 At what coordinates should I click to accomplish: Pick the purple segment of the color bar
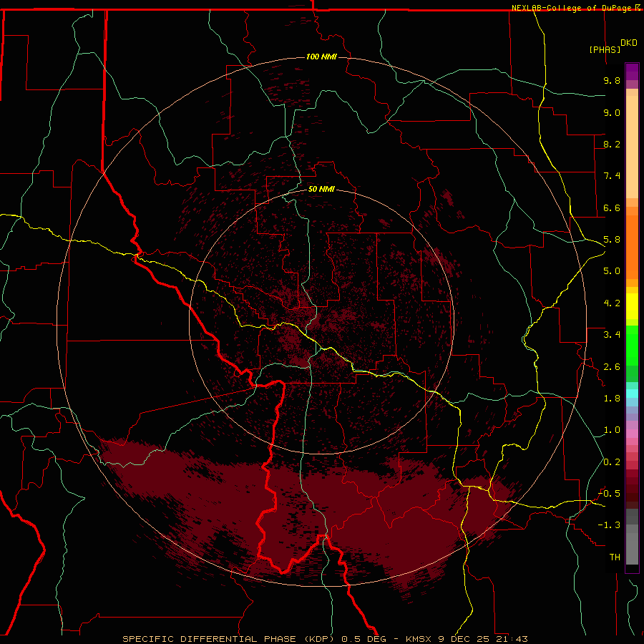pos(632,72)
